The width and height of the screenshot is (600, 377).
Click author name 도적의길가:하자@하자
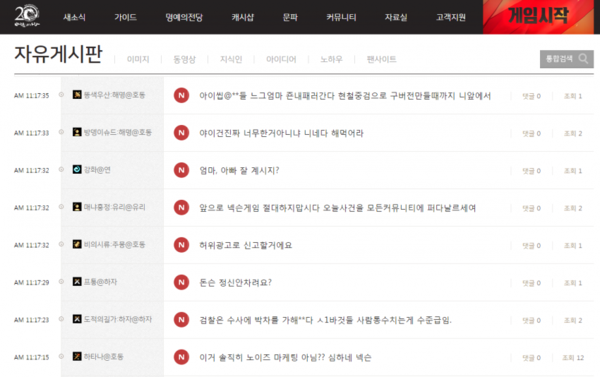[118, 319]
